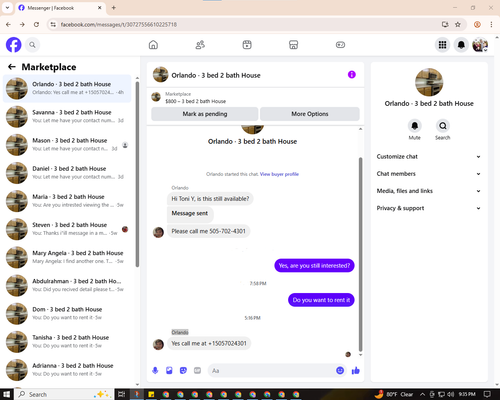Viewport: 500px width, 400px height.
Task: Click the Aa message input field
Action: (x=277, y=371)
